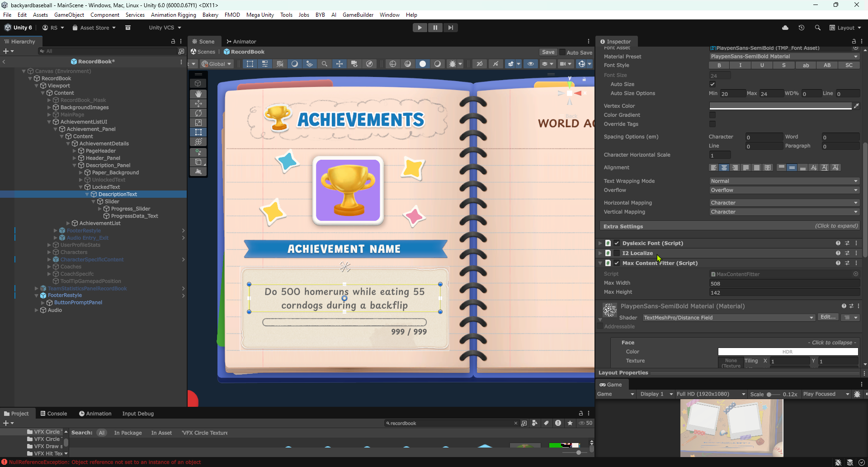Enable the Override Tags checkbox
The width and height of the screenshot is (868, 467).
[712, 124]
